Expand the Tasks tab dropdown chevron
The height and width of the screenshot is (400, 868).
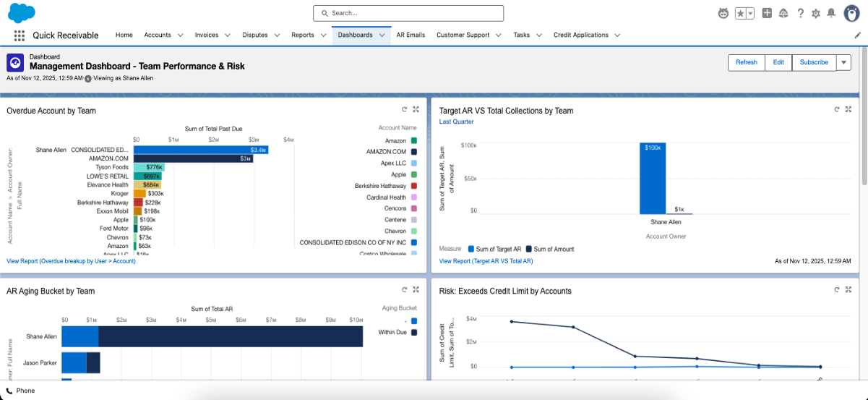coord(538,35)
